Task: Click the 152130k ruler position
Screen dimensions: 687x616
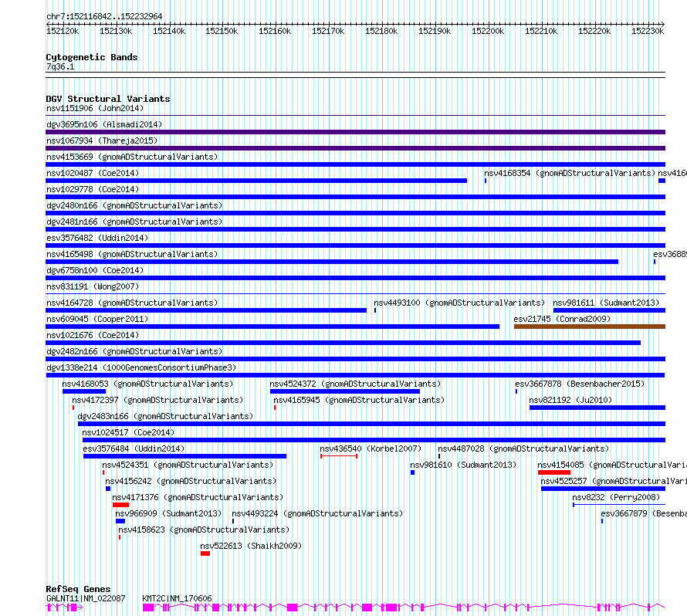Action: 116,31
